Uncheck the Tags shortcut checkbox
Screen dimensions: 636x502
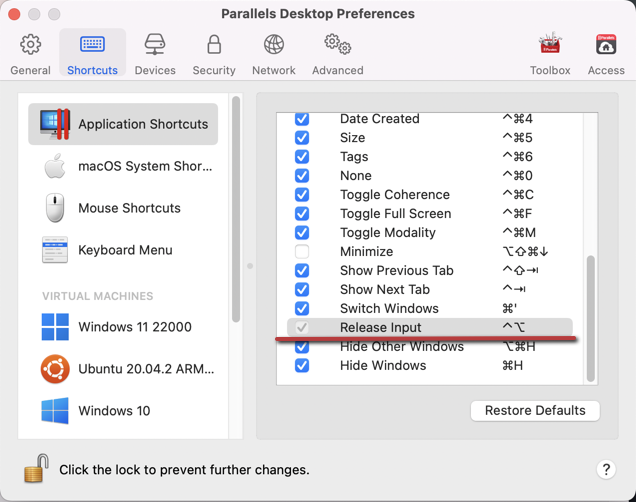(x=302, y=157)
